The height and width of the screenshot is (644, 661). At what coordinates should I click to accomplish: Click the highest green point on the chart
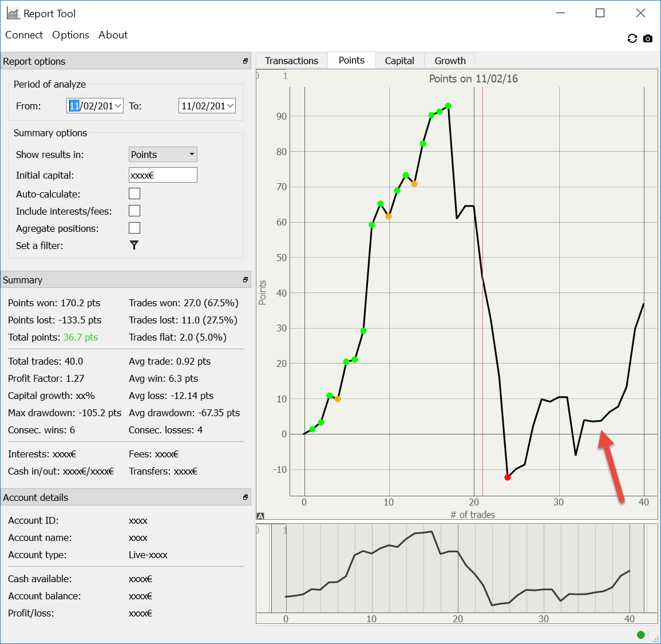coord(448,106)
